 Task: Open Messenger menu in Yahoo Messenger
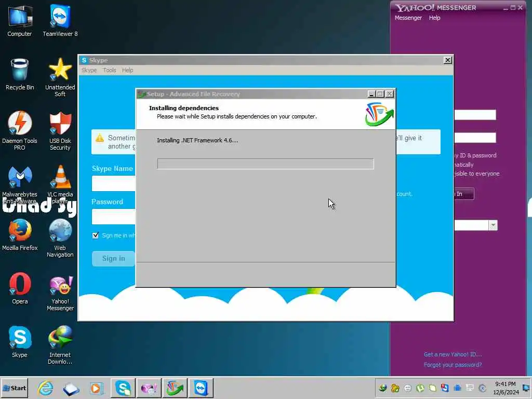tap(408, 18)
